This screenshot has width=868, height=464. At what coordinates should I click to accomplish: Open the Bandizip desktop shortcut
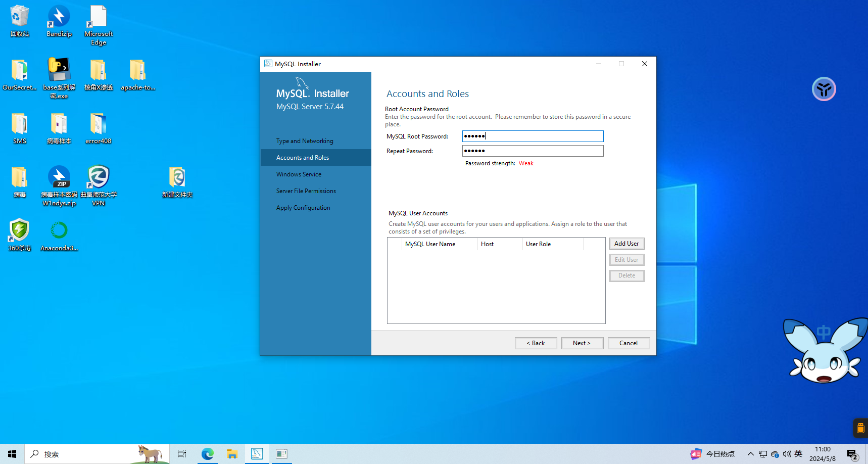coord(59,20)
